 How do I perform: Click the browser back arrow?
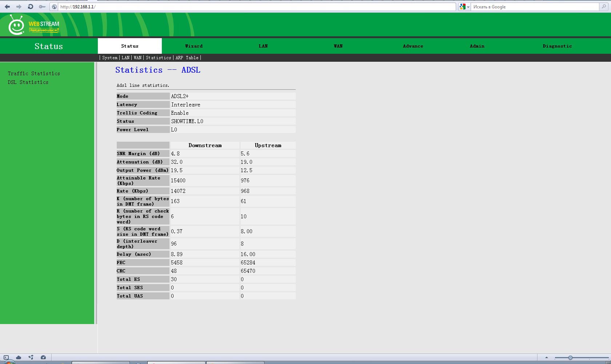(x=7, y=7)
